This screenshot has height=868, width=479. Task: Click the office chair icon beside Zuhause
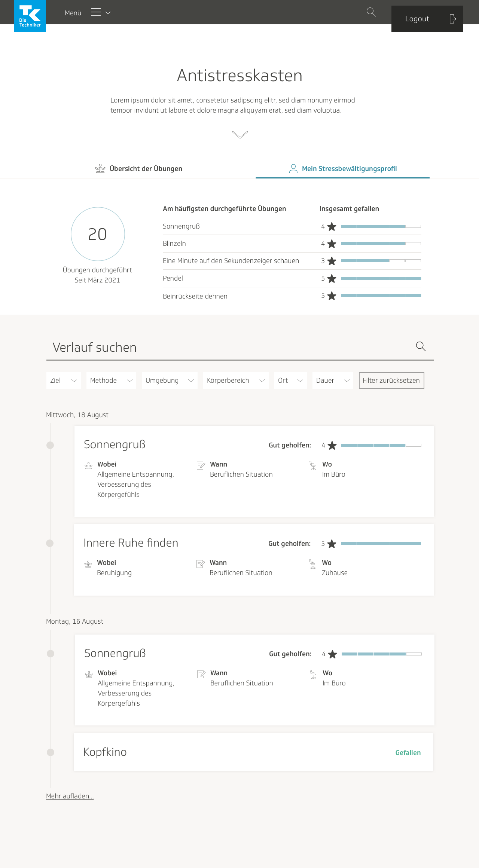click(x=312, y=564)
